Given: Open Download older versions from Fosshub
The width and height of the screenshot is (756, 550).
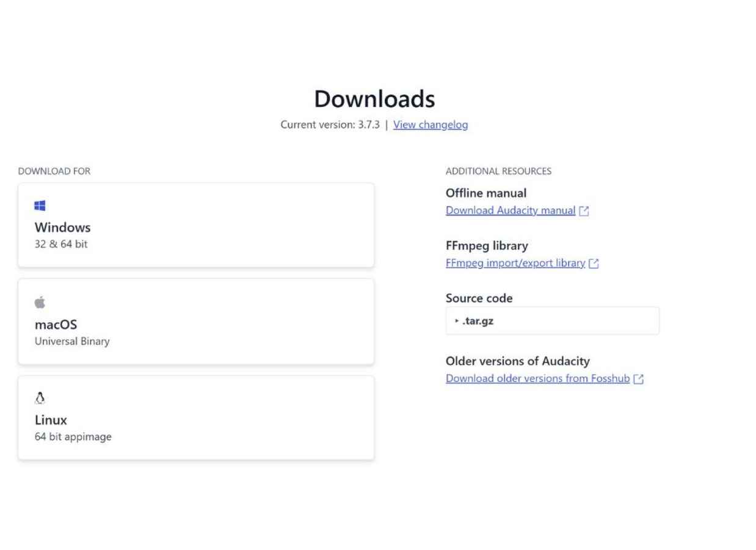Looking at the screenshot, I should 537,378.
